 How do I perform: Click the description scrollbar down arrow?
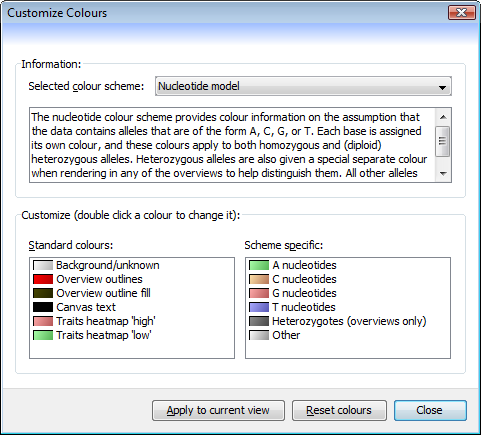(443, 173)
